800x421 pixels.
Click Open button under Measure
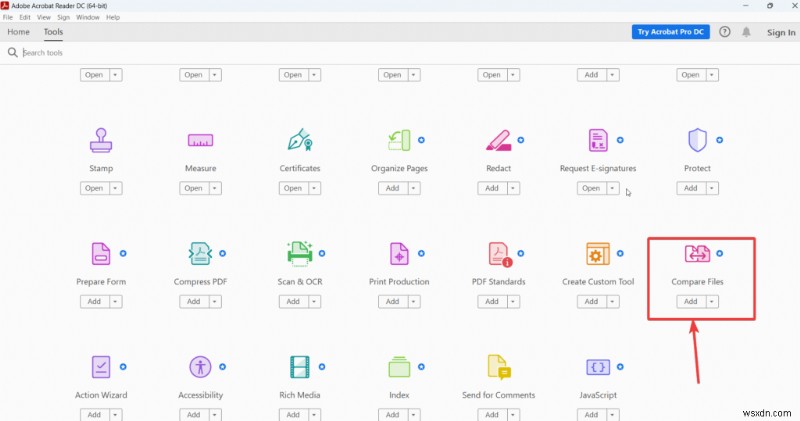(194, 188)
